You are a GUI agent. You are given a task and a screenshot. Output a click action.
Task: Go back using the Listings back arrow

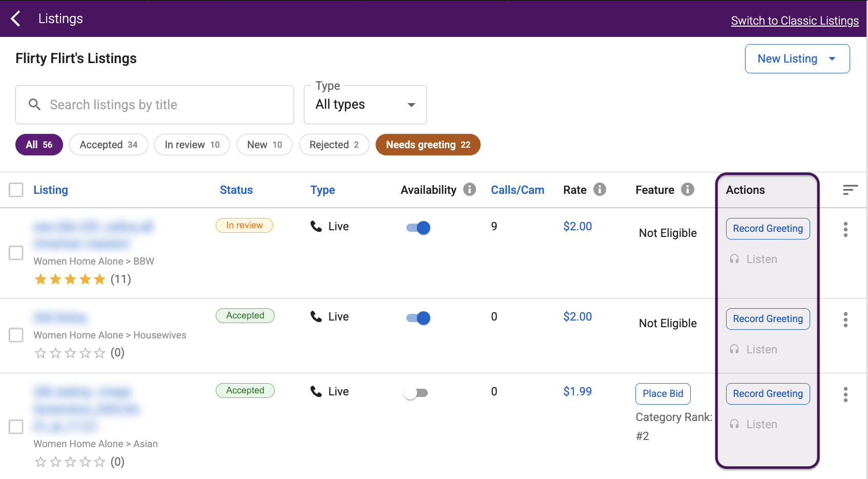(x=16, y=18)
